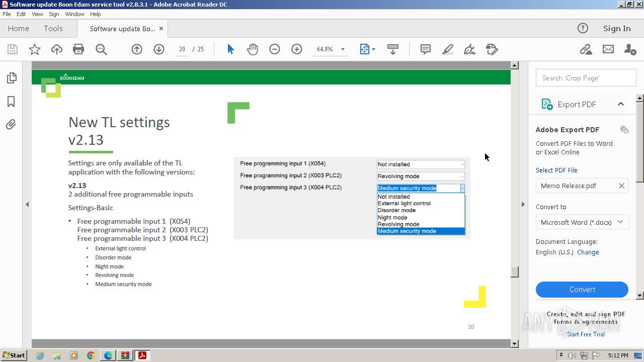Switch to the Home tab
The height and width of the screenshot is (362, 644).
19,28
